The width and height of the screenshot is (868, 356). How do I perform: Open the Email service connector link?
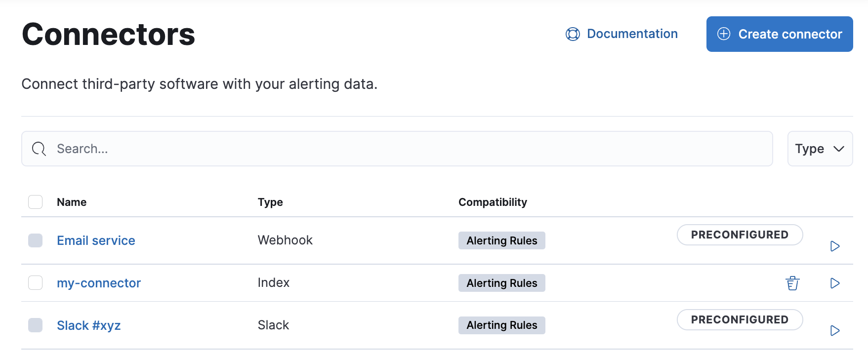click(x=96, y=240)
